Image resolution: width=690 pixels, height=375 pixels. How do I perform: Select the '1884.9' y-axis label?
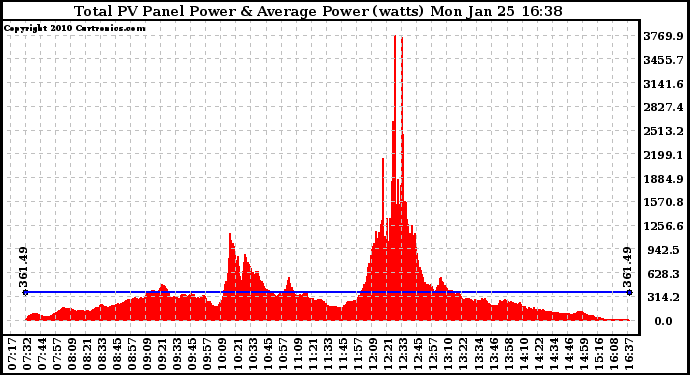click(x=663, y=179)
